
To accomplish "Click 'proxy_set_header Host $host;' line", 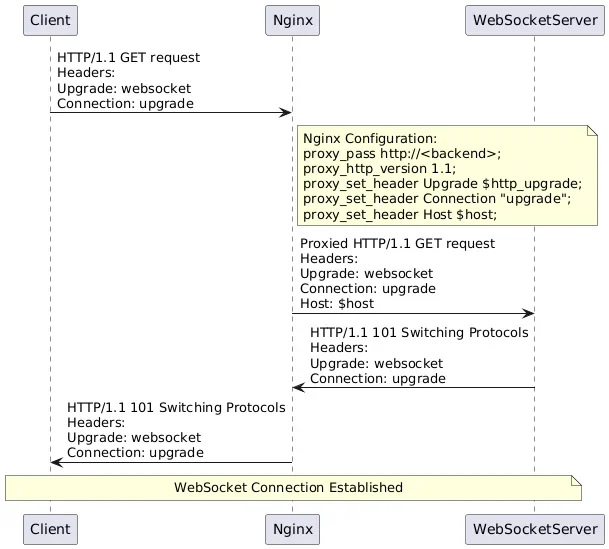I will point(400,214).
